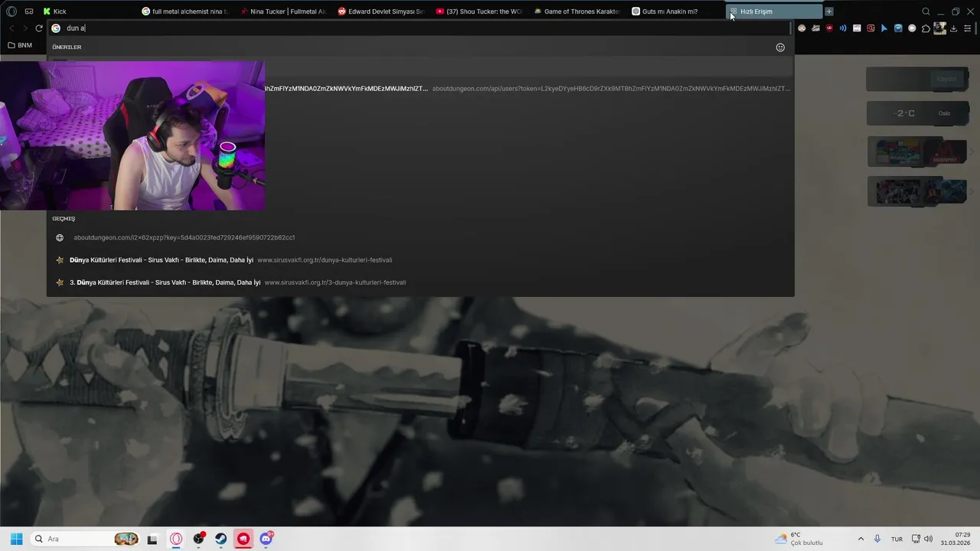Open the extensions puzzle piece menu
Viewport: 980px width, 551px height.
point(926,28)
